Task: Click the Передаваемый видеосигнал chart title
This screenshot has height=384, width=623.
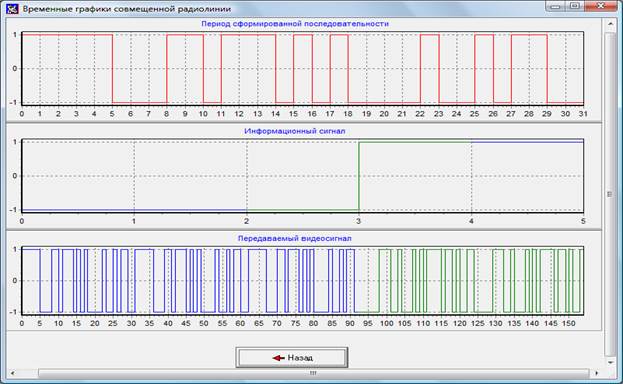Action: coord(295,238)
